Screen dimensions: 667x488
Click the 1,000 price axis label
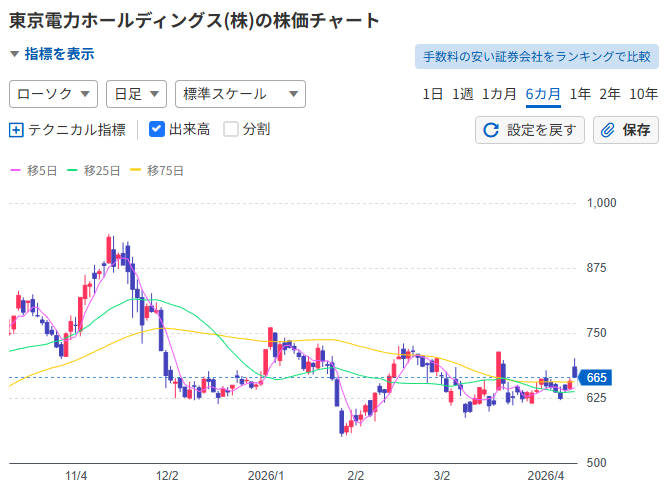tap(601, 203)
